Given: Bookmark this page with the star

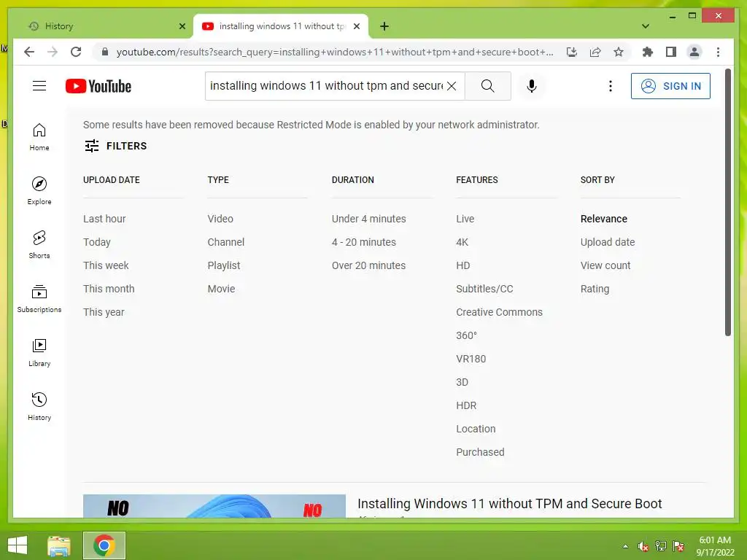Looking at the screenshot, I should click(619, 52).
